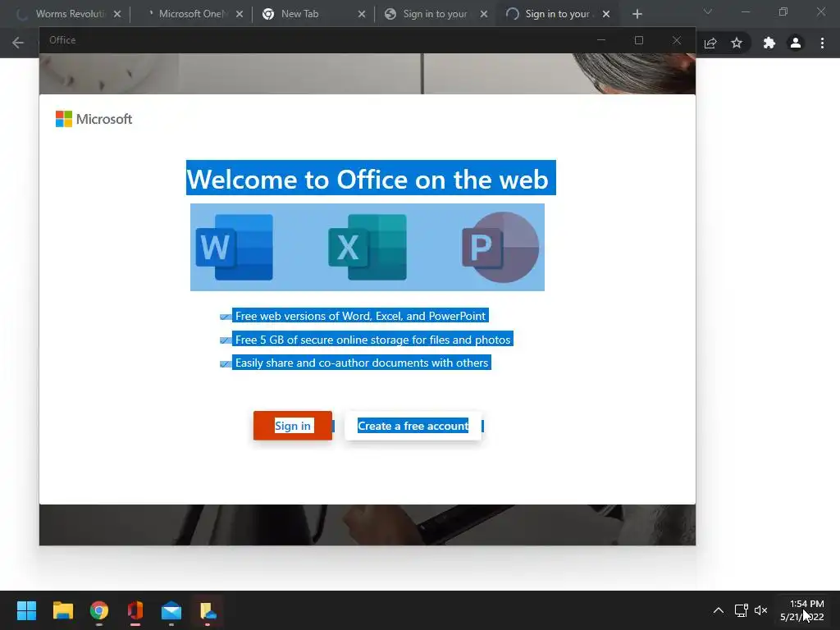
Task: Open File Explorer from taskbar
Action: 62,610
